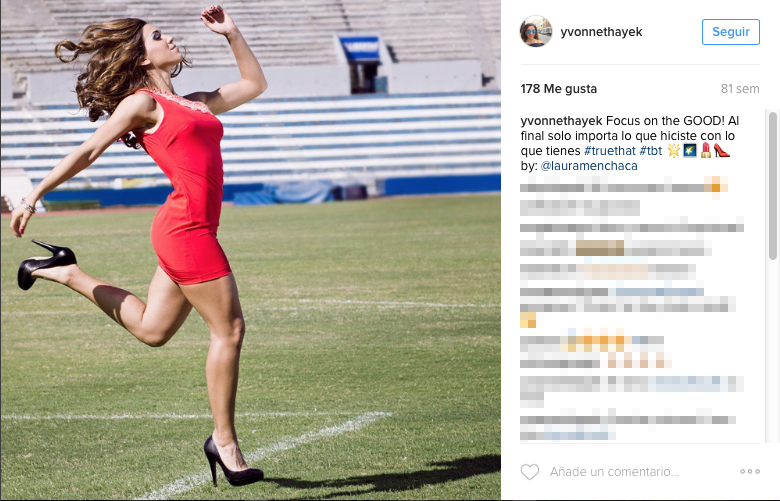Open the #truethat hashtag link

[x=610, y=151]
